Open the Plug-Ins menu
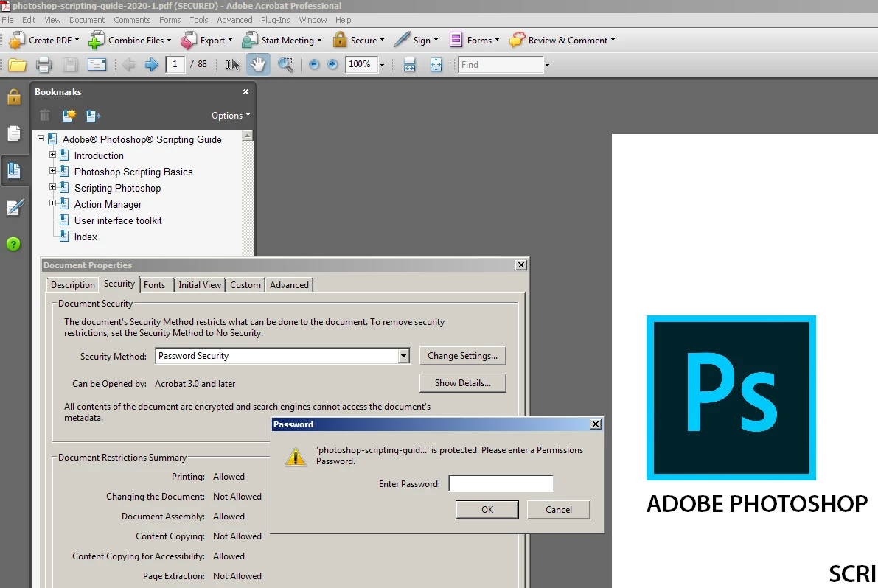This screenshot has width=878, height=588. click(x=276, y=20)
